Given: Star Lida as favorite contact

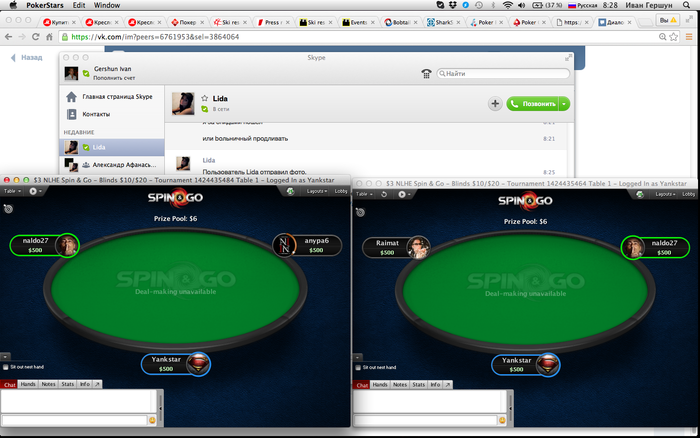Looking at the screenshot, I should click(x=204, y=98).
